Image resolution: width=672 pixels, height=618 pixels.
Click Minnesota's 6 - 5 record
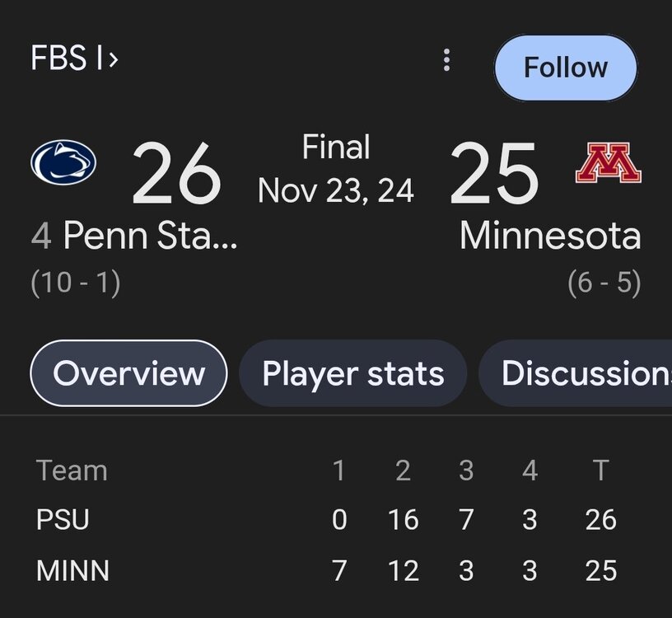pyautogui.click(x=604, y=283)
